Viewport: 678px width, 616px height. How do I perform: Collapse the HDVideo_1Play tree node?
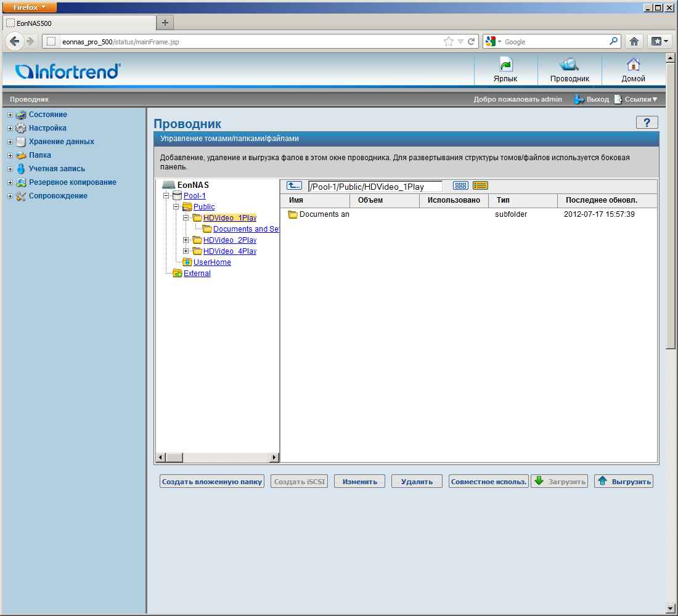tap(186, 218)
